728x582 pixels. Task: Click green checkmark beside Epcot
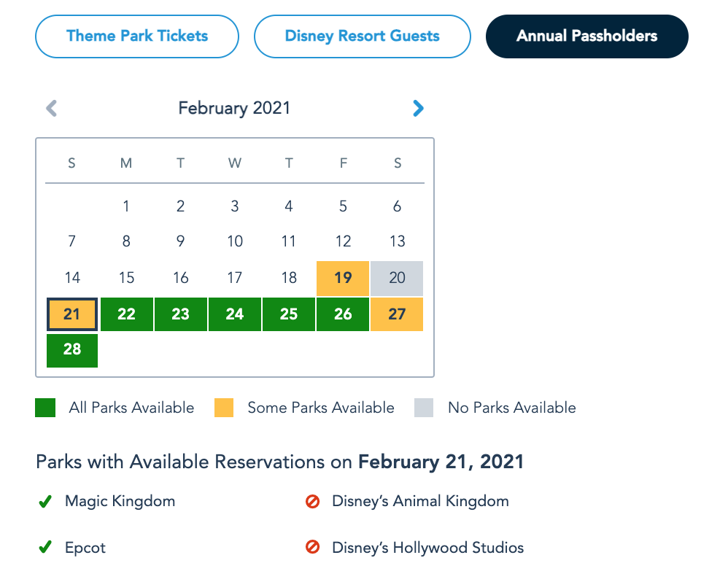point(45,547)
